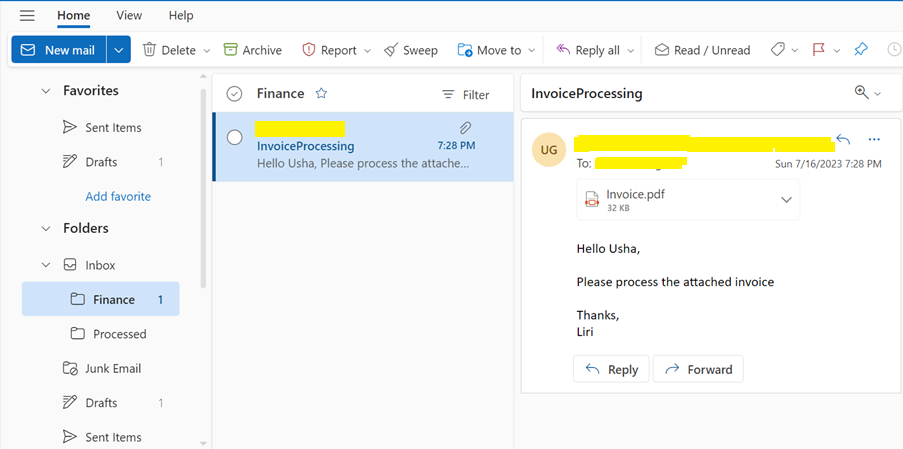Open the hamburger navigation menu

(x=27, y=16)
